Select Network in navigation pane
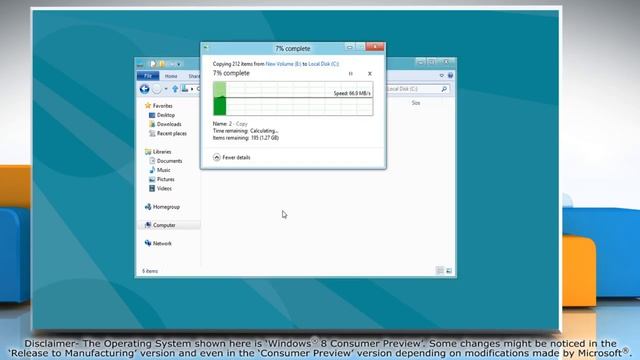 [x=162, y=243]
